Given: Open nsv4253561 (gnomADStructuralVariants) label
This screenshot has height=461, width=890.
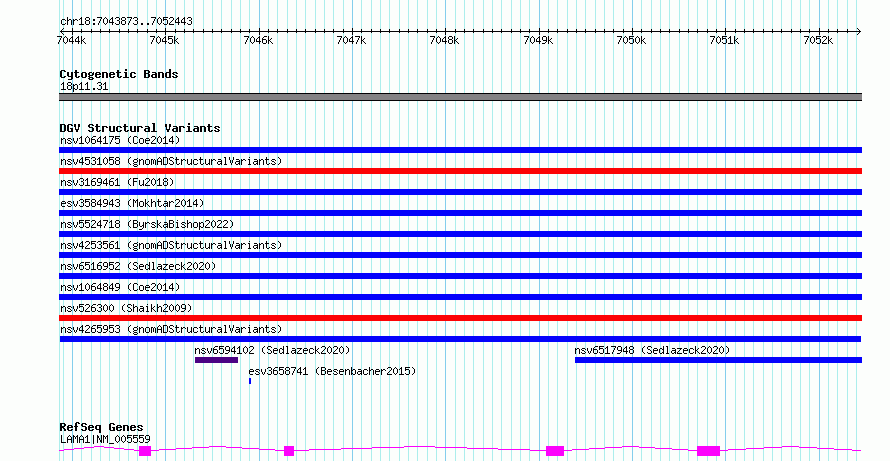Looking at the screenshot, I should tap(171, 245).
